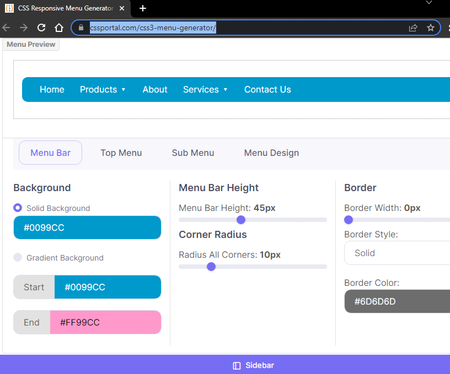Click the Corner Radius heading
The width and height of the screenshot is (450, 374).
213,235
